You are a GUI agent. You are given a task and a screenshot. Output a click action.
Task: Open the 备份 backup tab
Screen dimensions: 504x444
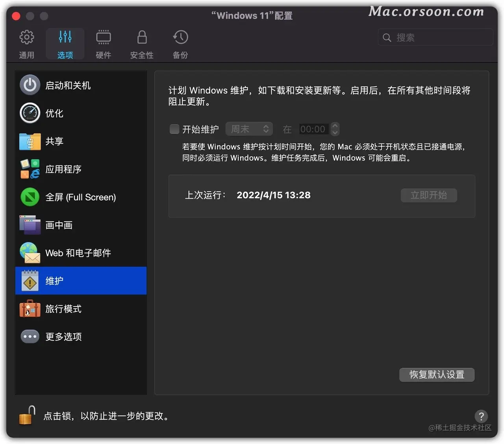(x=180, y=44)
